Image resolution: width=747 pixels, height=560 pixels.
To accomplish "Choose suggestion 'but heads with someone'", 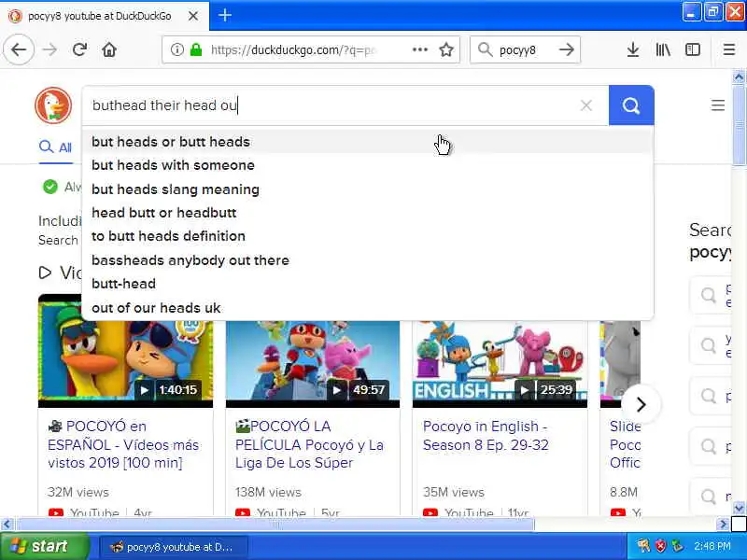I will coord(367,165).
